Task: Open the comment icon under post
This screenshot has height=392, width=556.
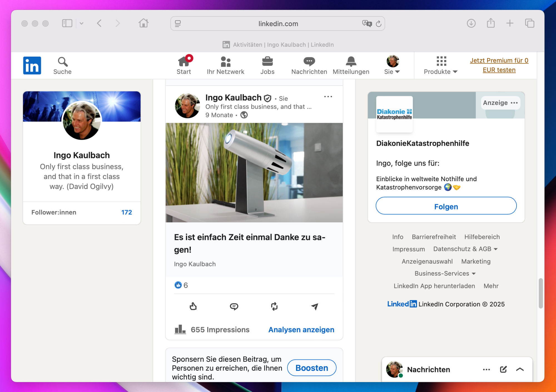Action: click(234, 306)
